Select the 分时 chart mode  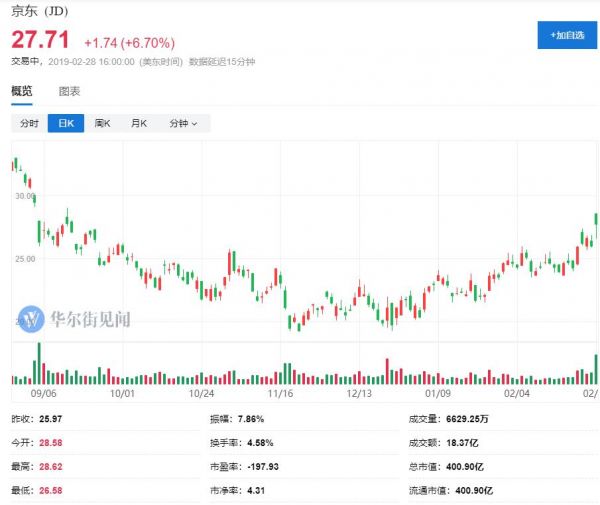(x=28, y=123)
